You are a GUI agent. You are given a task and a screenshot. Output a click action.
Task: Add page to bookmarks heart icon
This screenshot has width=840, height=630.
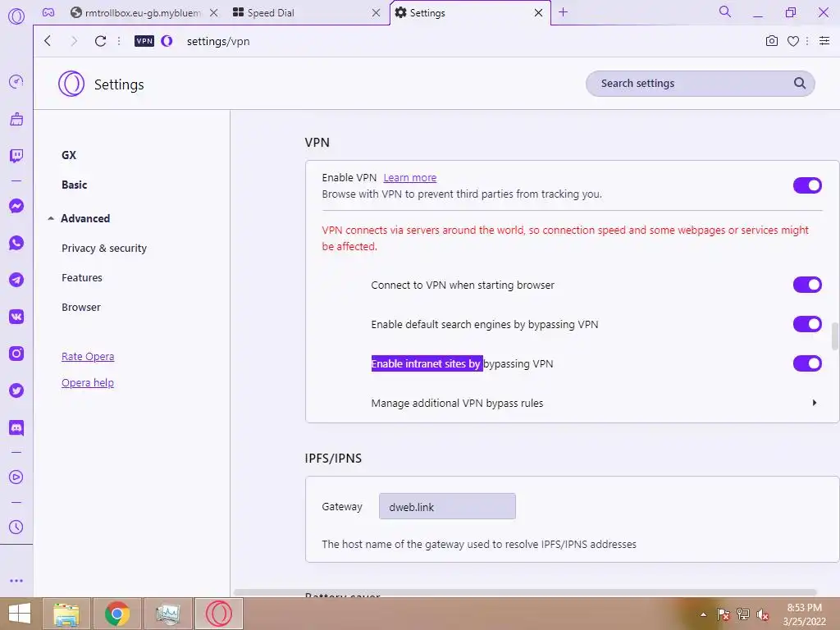click(793, 41)
